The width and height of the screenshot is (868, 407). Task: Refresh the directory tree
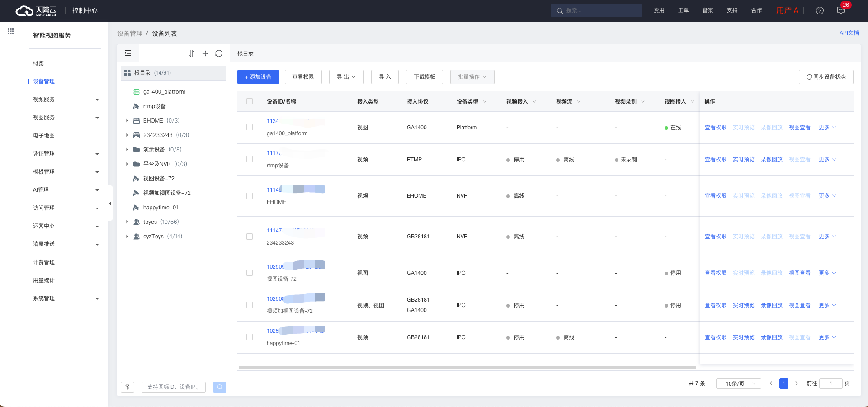tap(219, 53)
